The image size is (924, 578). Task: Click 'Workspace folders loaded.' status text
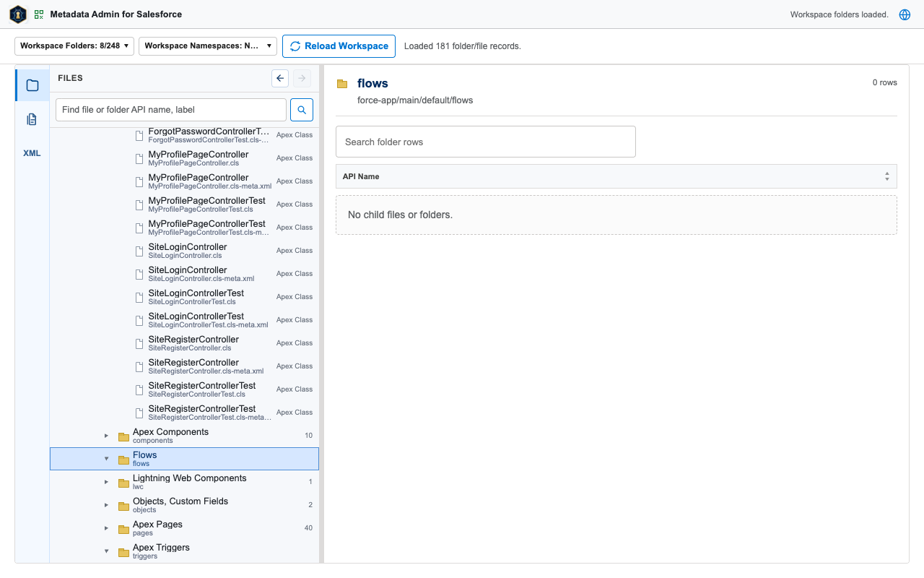839,14
